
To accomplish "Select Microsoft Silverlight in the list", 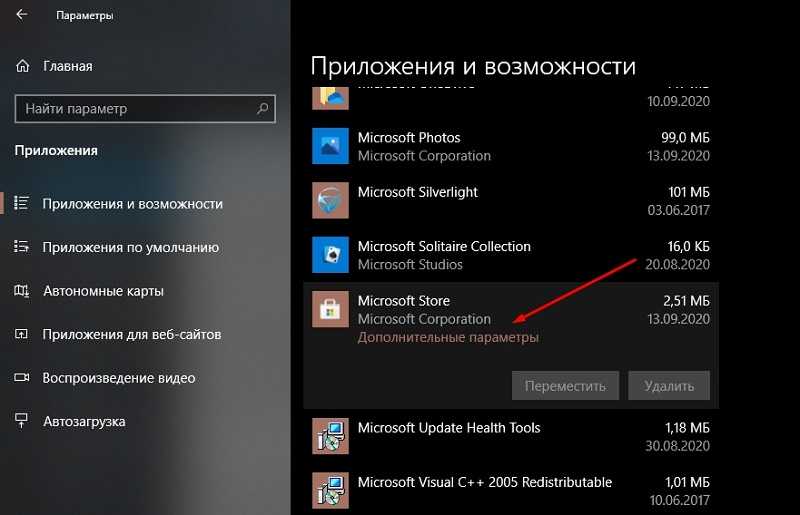I will [x=417, y=192].
